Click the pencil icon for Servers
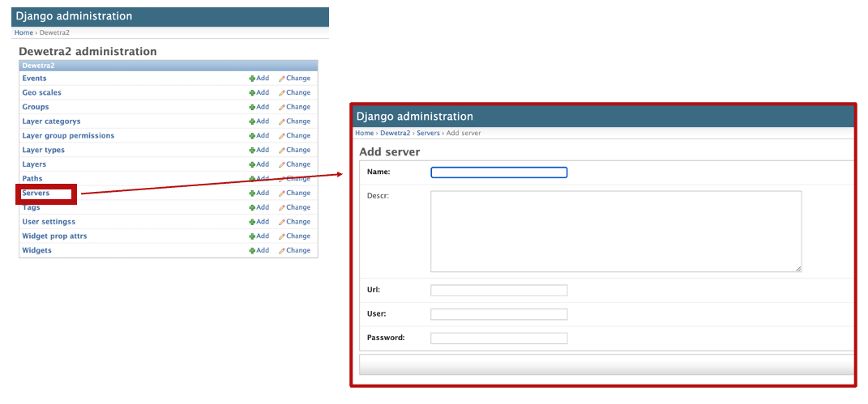The width and height of the screenshot is (868, 404). pyautogui.click(x=282, y=193)
